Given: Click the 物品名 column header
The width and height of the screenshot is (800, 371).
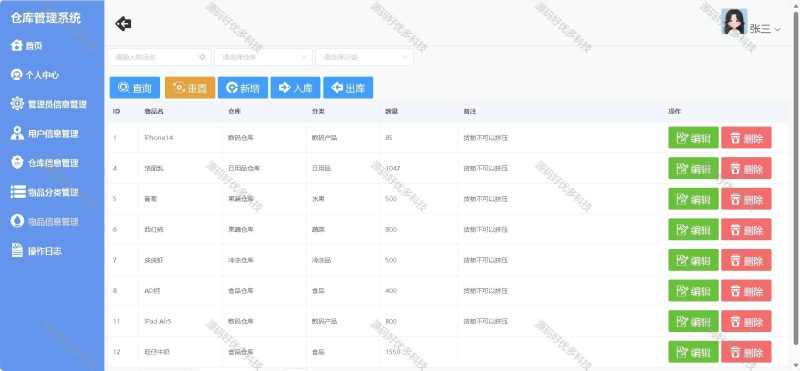Looking at the screenshot, I should pos(154,111).
